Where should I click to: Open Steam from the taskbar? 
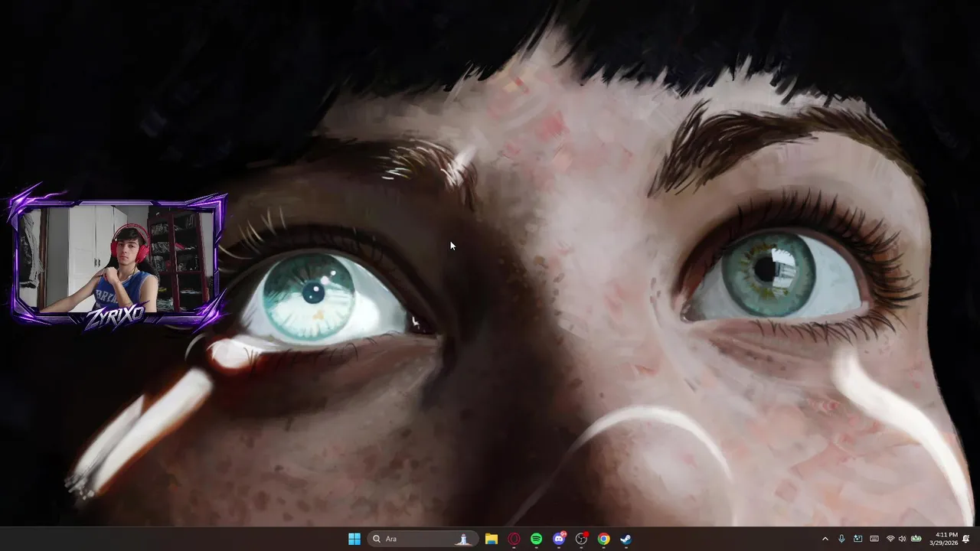(x=626, y=539)
